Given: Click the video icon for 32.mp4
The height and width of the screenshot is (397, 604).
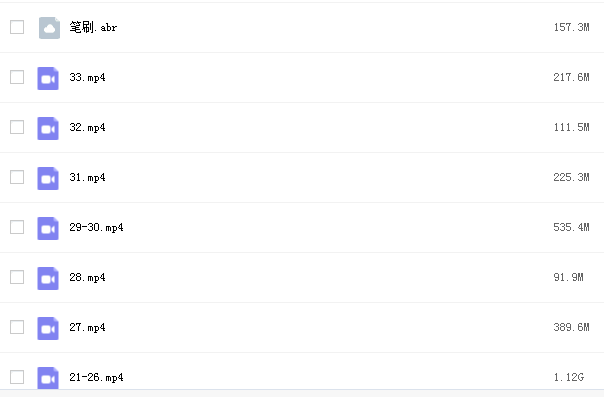Looking at the screenshot, I should pos(48,128).
